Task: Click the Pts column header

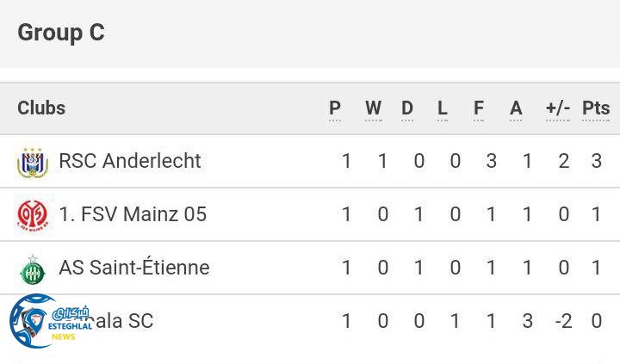Action: [x=596, y=108]
